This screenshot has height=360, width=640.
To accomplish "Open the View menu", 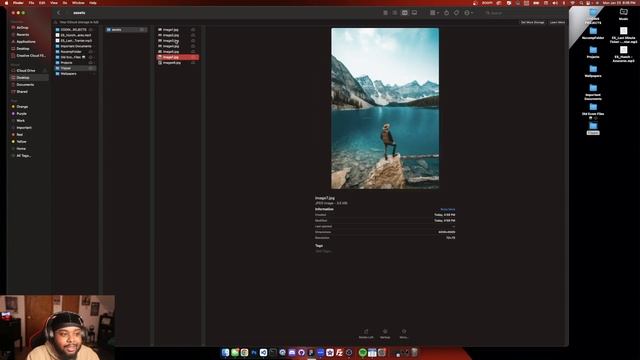I will 54,3.
